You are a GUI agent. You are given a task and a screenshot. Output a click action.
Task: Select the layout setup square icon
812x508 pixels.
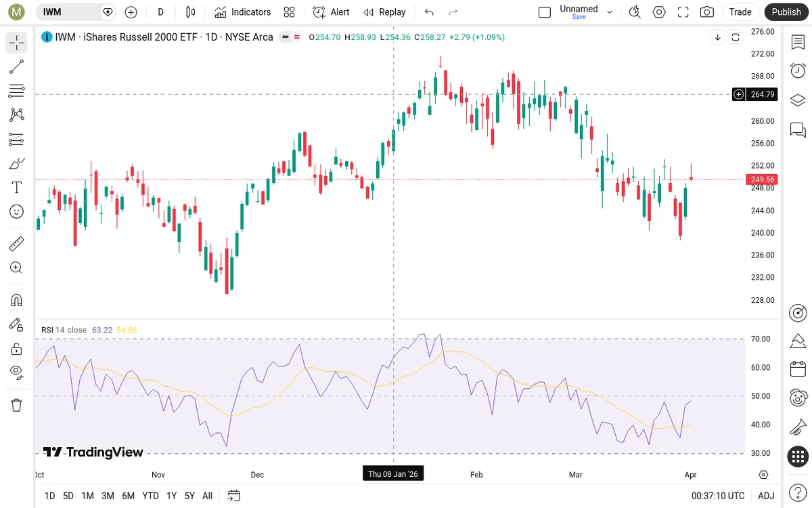point(545,12)
